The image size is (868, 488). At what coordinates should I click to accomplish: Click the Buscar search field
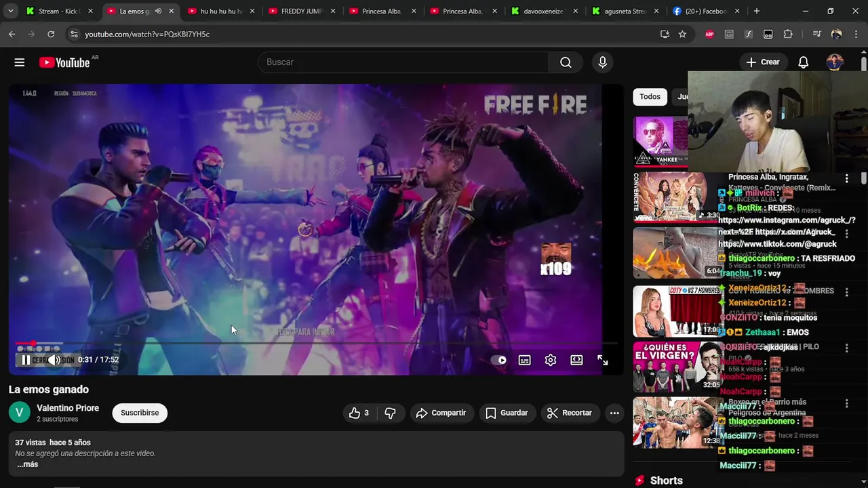(403, 62)
